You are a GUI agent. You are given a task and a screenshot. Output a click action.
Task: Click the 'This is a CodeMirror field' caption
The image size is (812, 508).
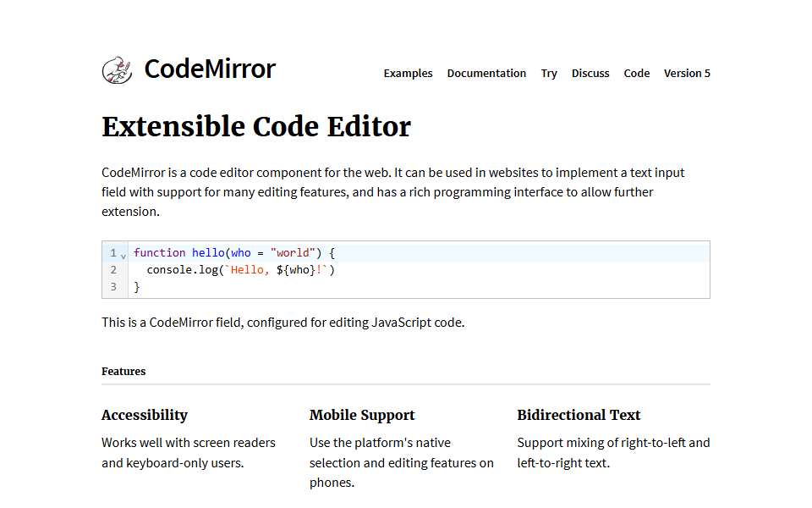point(283,323)
